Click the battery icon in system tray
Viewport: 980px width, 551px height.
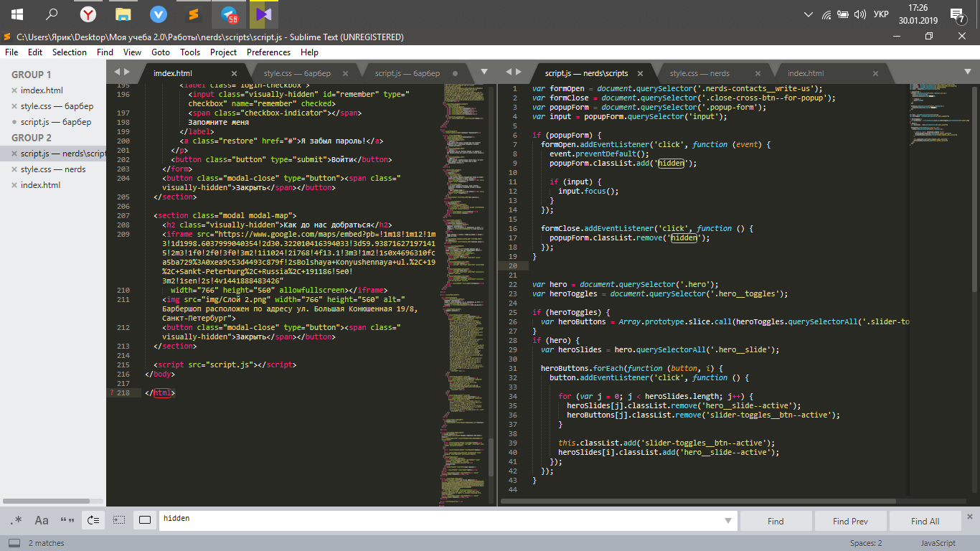pyautogui.click(x=843, y=14)
